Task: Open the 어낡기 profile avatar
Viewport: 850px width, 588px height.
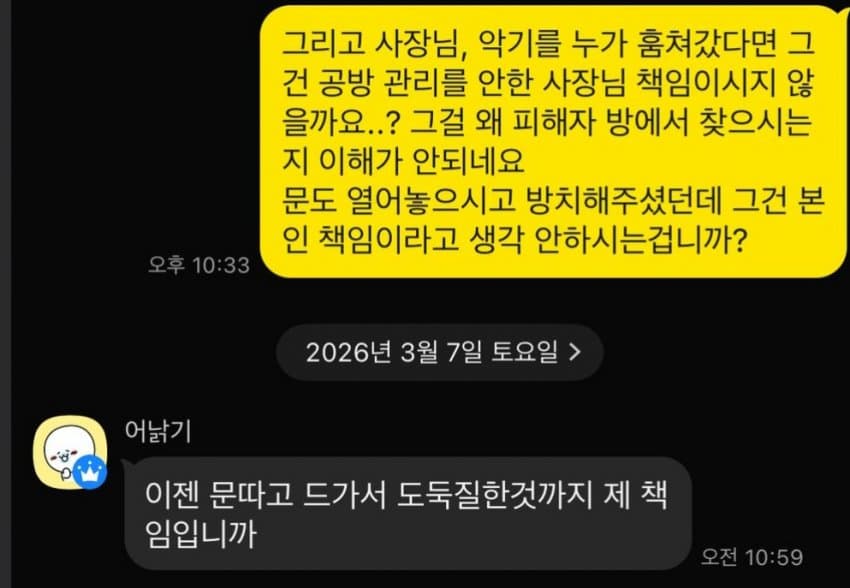Action: pos(69,452)
